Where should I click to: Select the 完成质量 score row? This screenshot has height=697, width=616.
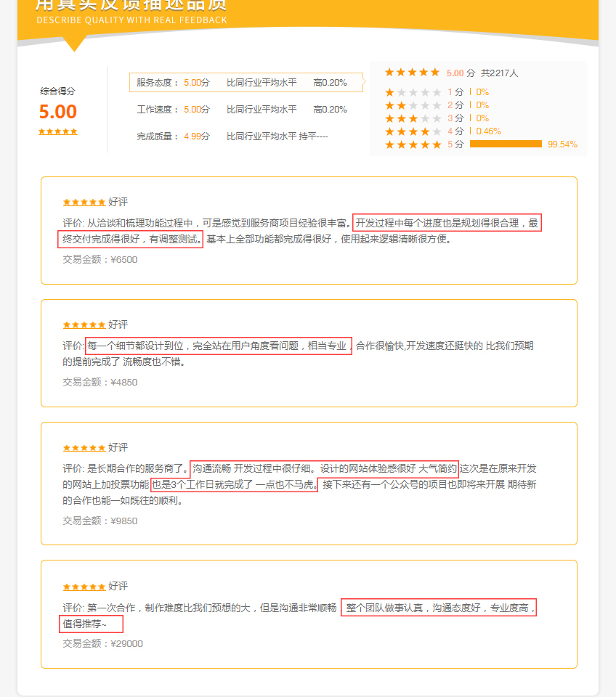[232, 136]
